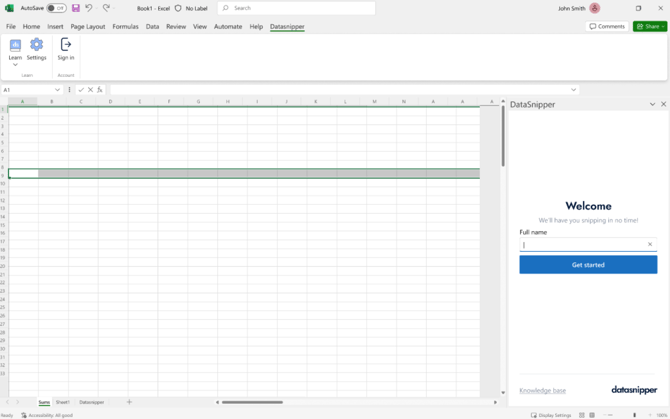Open John Smith account avatar

tap(594, 8)
